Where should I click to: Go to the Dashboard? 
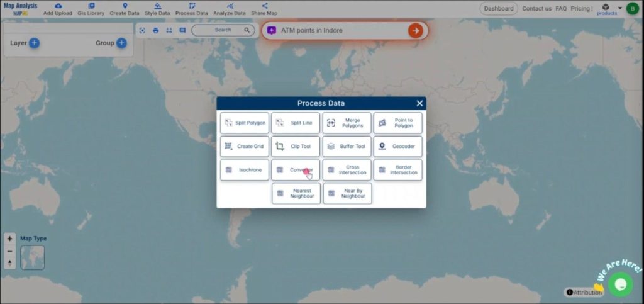[x=499, y=9]
